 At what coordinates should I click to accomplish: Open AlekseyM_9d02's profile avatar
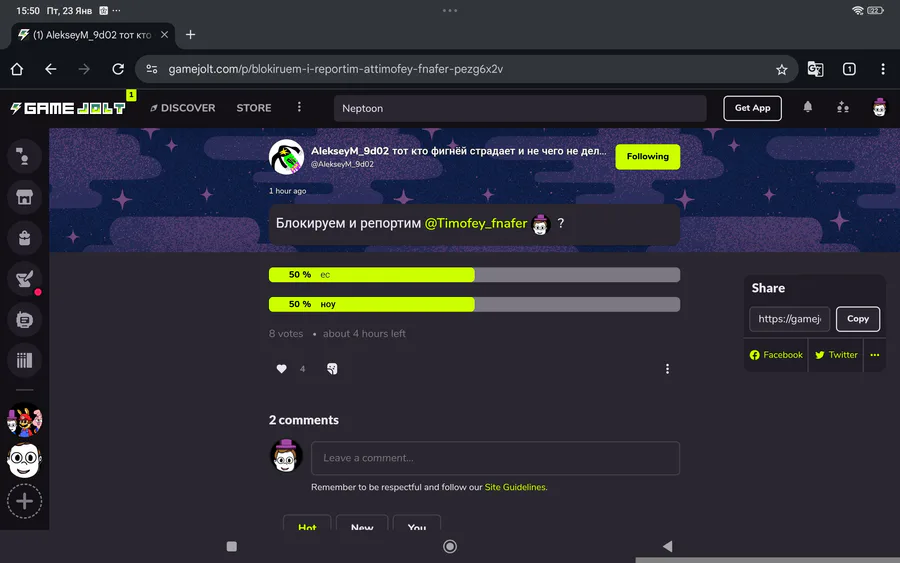286,157
